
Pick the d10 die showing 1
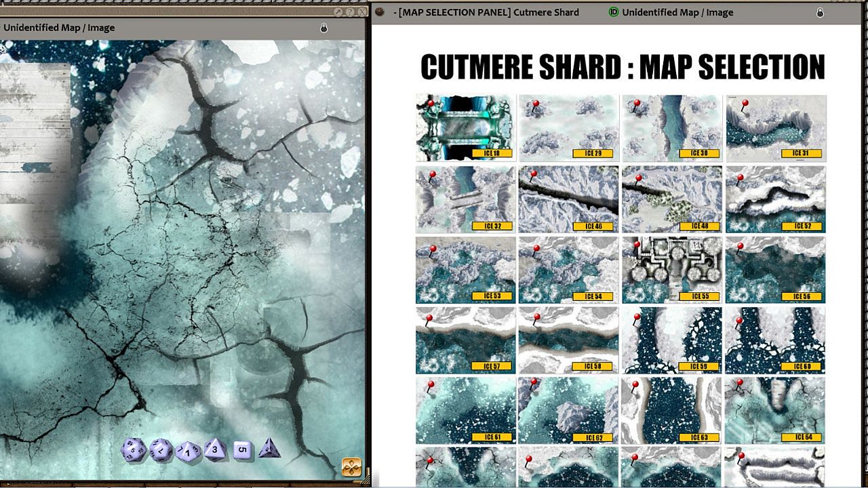pos(188,450)
